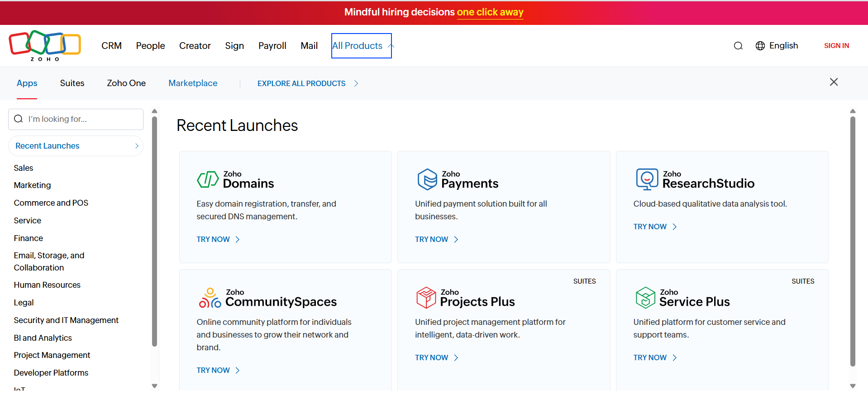The height and width of the screenshot is (396, 868).
Task: Switch to the Zoho One tab
Action: pyautogui.click(x=126, y=83)
